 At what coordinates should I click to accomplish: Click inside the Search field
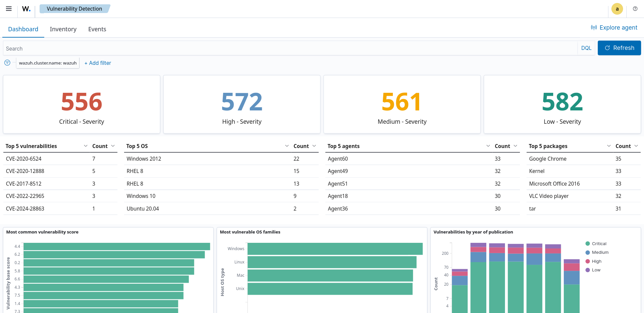(x=133, y=48)
